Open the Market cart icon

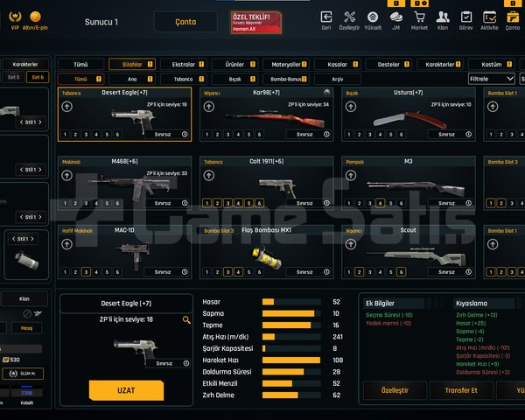pyautogui.click(x=419, y=17)
